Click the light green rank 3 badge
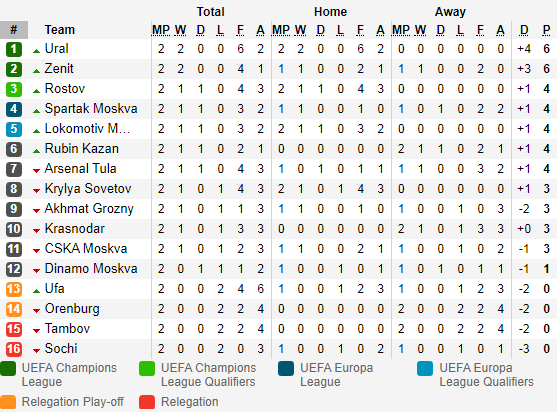The width and height of the screenshot is (557, 412). [14, 89]
